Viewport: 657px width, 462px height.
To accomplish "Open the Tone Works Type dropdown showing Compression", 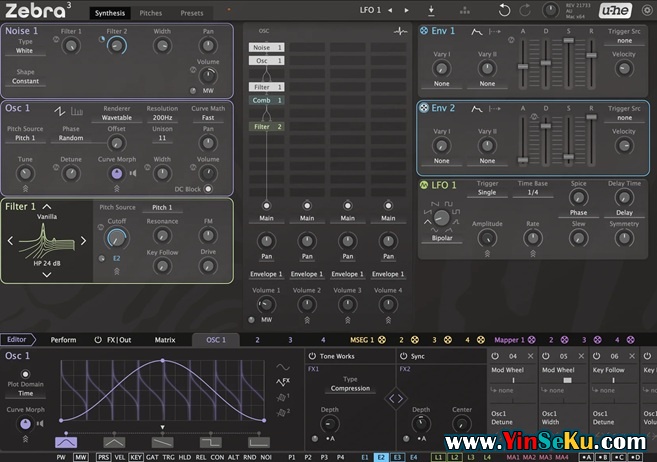I will [350, 389].
